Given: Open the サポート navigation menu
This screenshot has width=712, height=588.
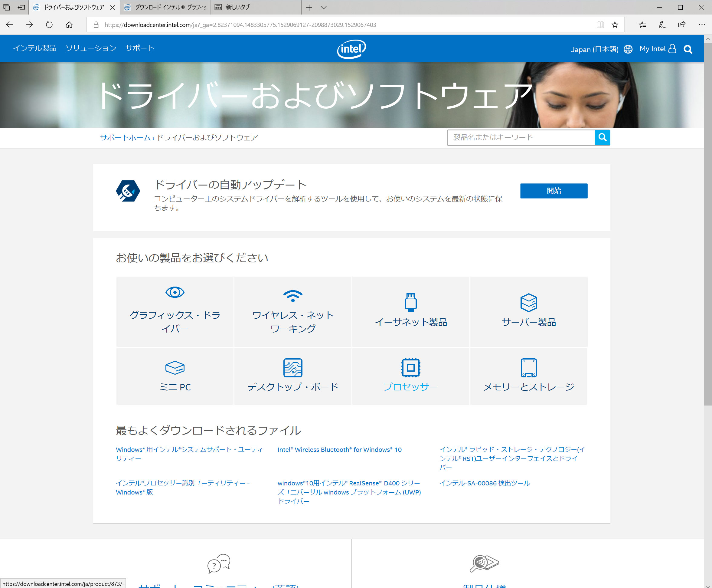Looking at the screenshot, I should point(140,48).
